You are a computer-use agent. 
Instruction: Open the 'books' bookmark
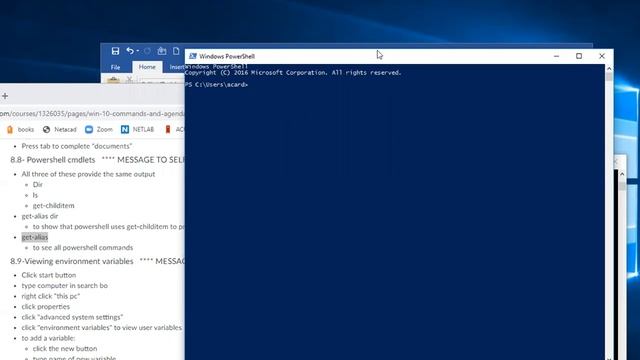(20, 129)
